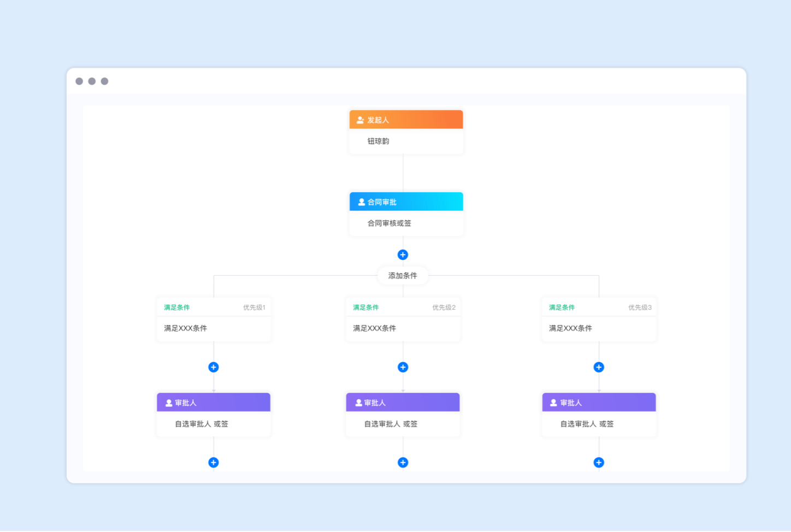The image size is (791, 532).
Task: Select the 优先级1 condition card title
Action: [x=177, y=308]
